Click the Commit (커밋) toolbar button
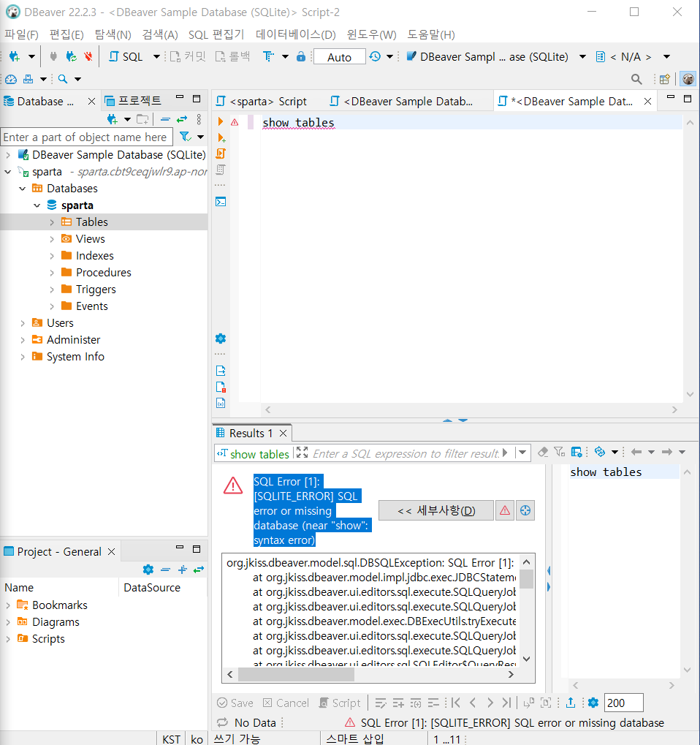The image size is (700, 745). coord(188,56)
